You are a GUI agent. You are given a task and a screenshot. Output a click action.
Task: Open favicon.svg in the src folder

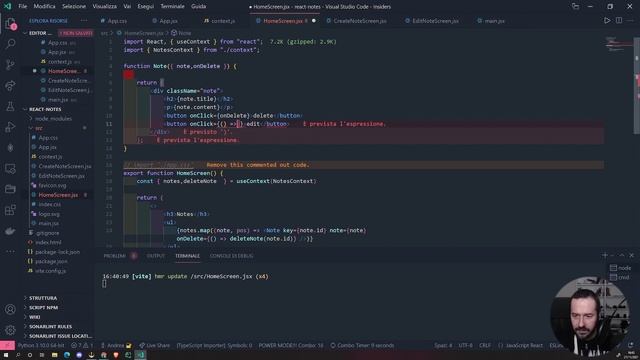point(52,185)
